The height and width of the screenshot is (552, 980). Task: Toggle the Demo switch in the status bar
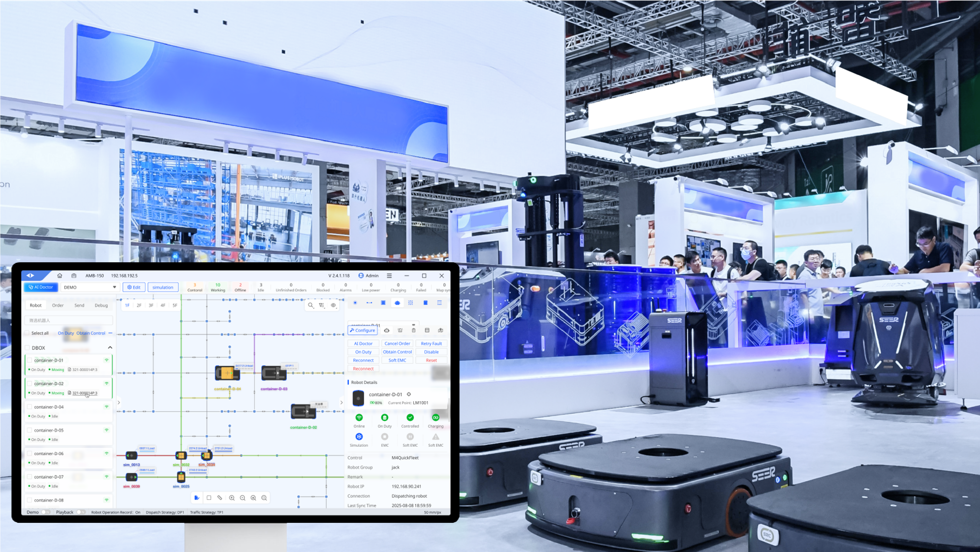pos(46,512)
